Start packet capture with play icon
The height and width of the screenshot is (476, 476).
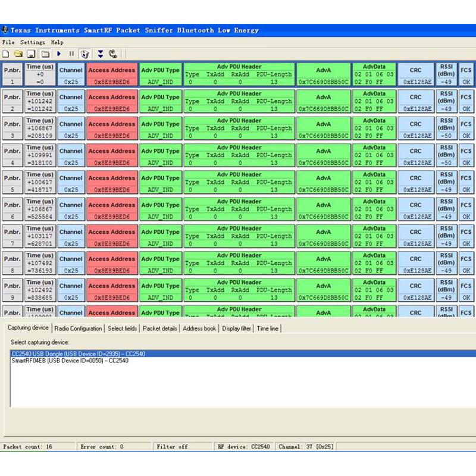[x=59, y=54]
